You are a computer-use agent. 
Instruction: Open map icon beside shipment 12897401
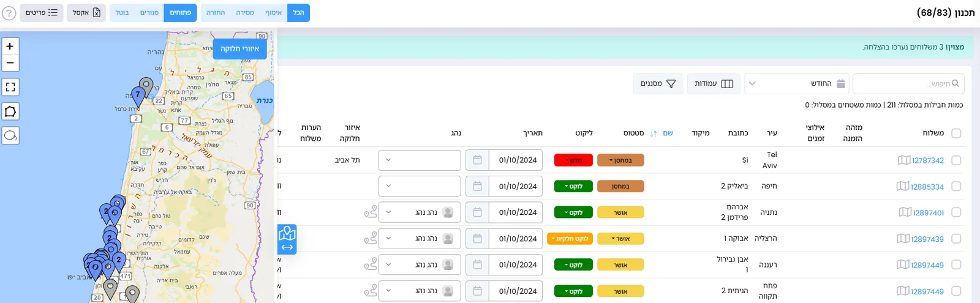click(x=905, y=212)
